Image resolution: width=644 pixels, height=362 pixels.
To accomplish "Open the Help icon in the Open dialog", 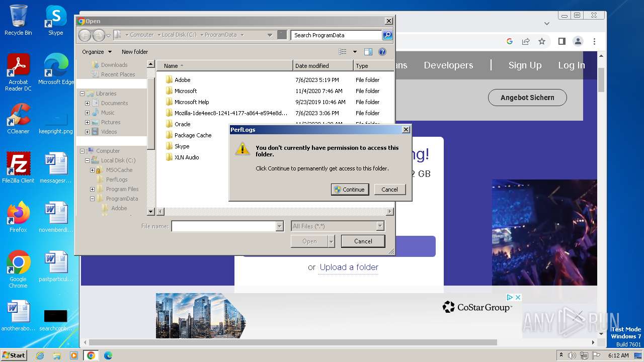I will coord(382,52).
